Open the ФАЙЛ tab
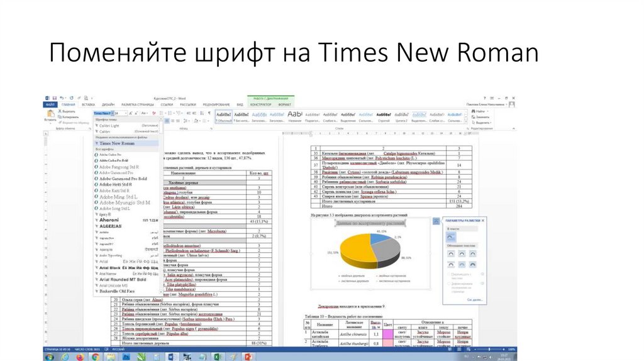Viewport: 644px width, 361px height. (x=50, y=105)
